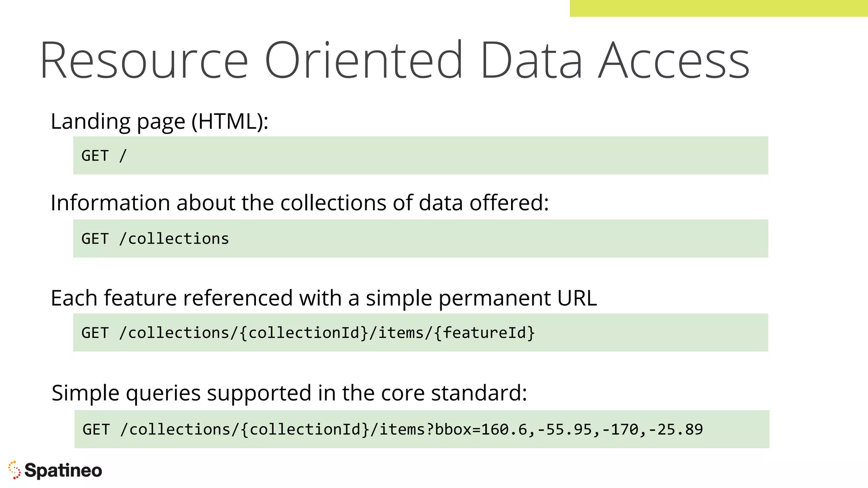
Task: Select the Resource Oriented Data Access title
Action: coord(395,60)
